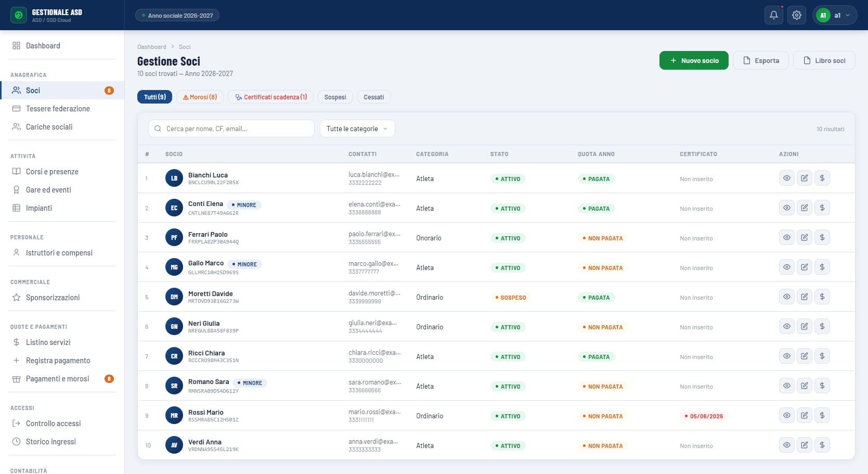
Task: Open the settings gear icon
Action: click(x=797, y=15)
